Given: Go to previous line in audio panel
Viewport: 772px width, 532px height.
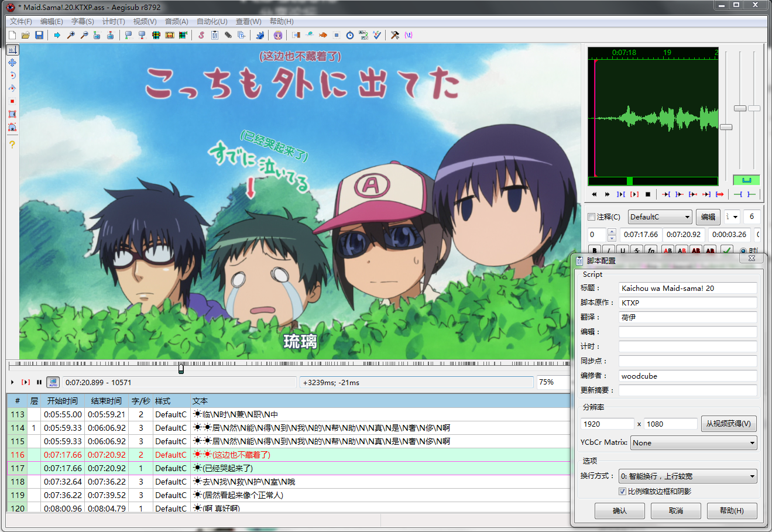Looking at the screenshot, I should [x=594, y=194].
